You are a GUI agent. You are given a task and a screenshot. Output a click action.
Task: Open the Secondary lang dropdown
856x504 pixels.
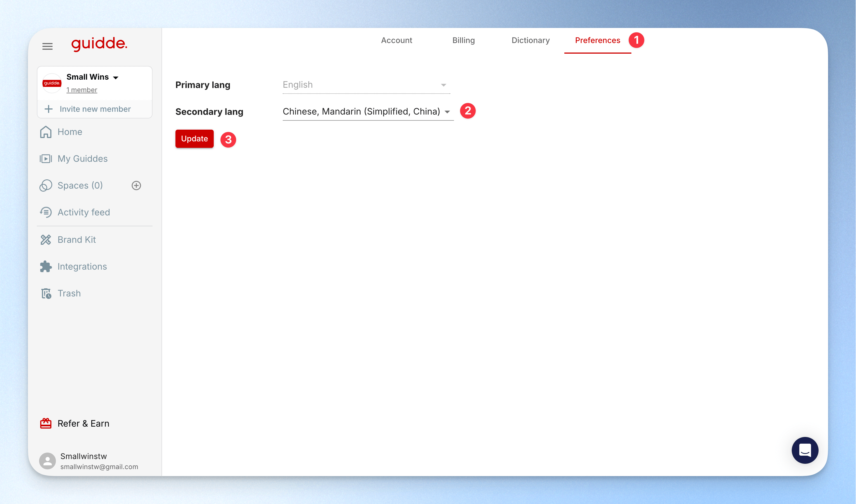point(368,111)
